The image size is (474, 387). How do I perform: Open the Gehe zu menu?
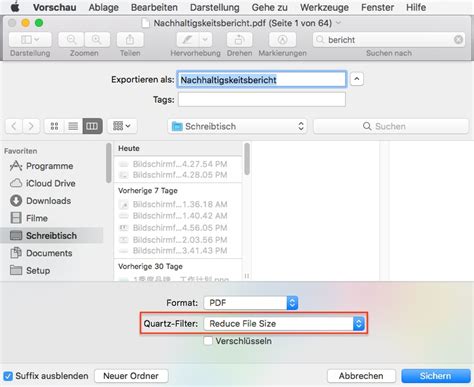point(269,7)
